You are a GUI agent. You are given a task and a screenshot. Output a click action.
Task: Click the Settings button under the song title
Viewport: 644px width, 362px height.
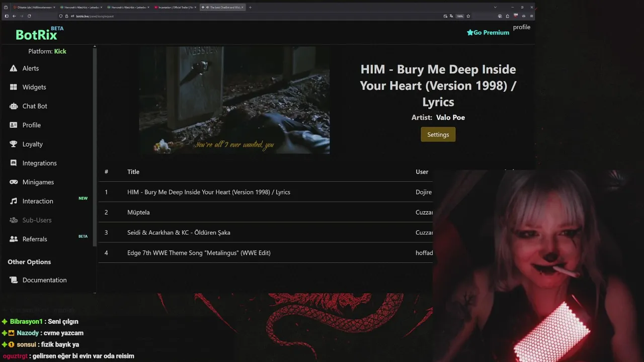[438, 134]
